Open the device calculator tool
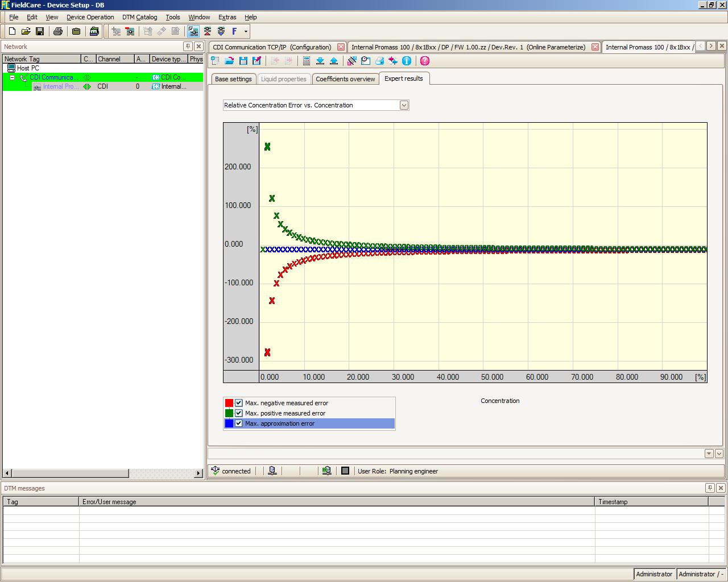The height and width of the screenshot is (582, 728). point(306,61)
